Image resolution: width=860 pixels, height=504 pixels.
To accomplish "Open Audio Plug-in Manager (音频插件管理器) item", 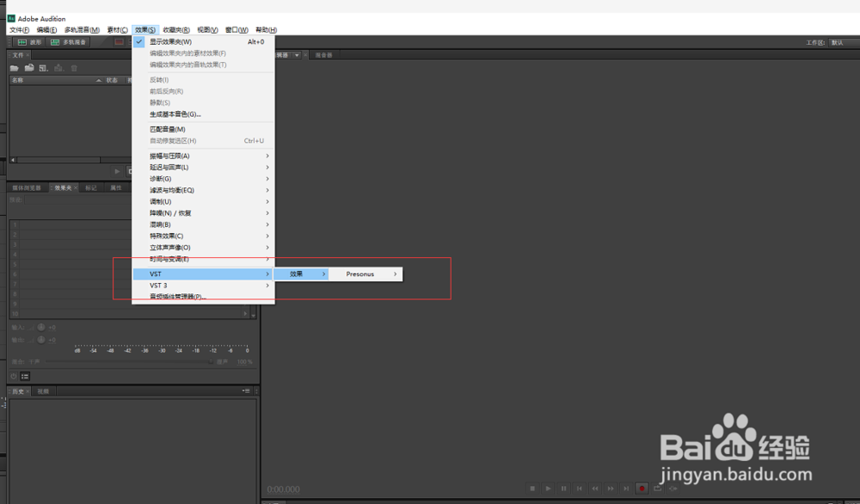I will 204,297.
